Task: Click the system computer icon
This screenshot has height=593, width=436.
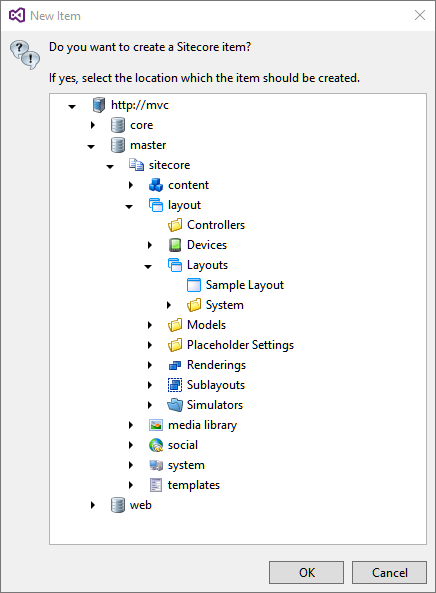Action: click(x=156, y=465)
